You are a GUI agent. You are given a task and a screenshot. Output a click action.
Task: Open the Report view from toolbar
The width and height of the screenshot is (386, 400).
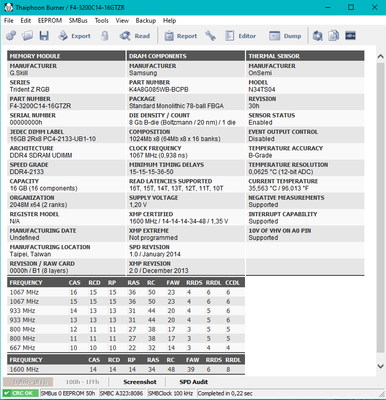[x=181, y=36]
